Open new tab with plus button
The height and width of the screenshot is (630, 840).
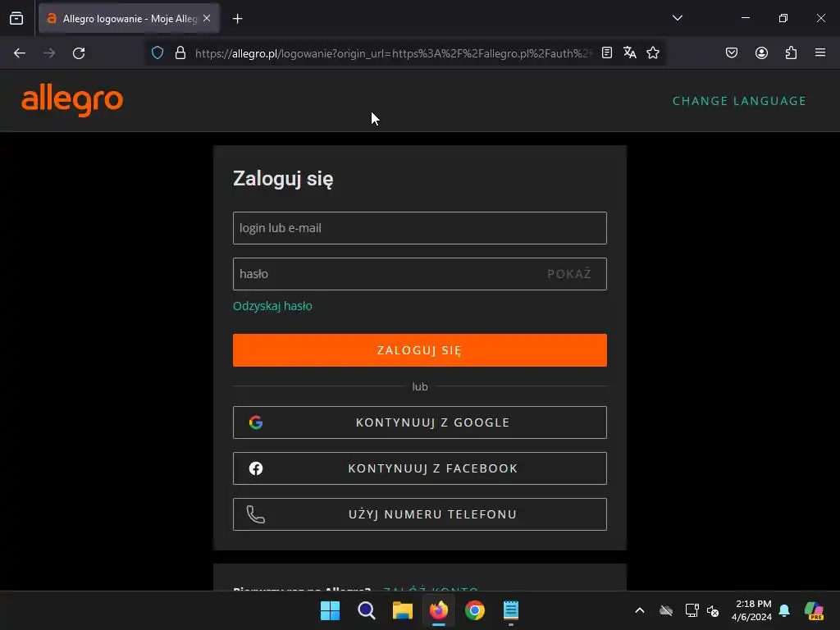point(238,19)
